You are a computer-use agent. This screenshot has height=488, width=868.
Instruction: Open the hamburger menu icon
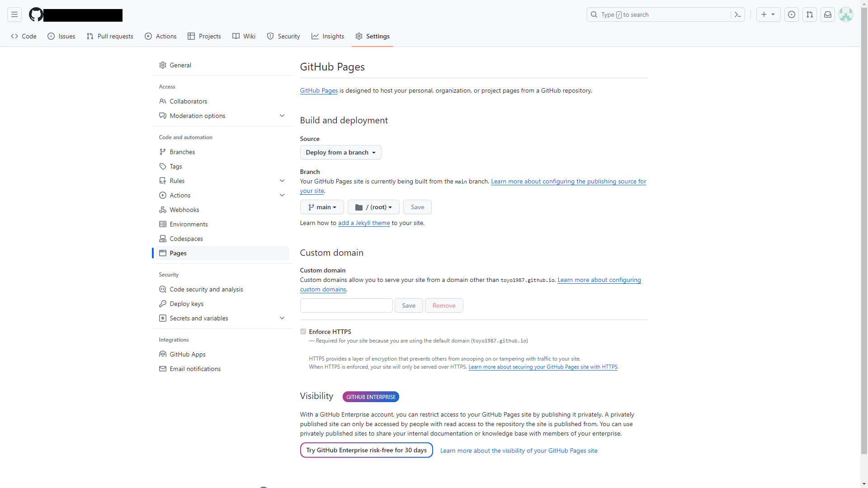pyautogui.click(x=14, y=14)
